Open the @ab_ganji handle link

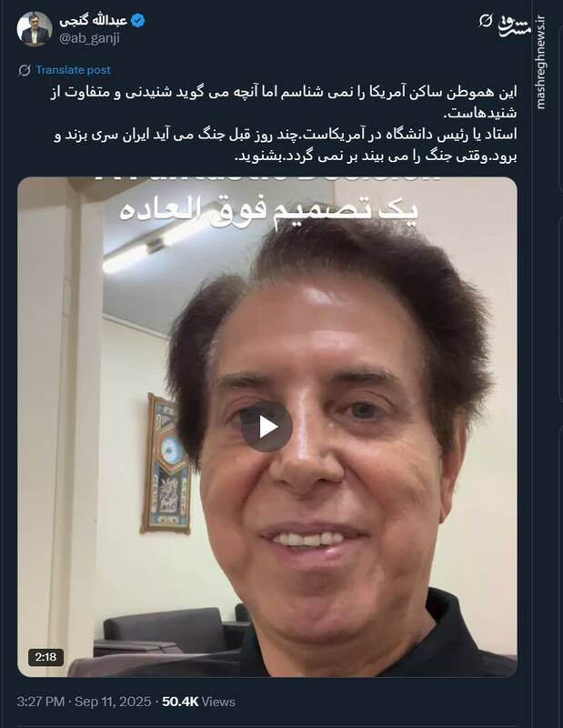(89, 38)
